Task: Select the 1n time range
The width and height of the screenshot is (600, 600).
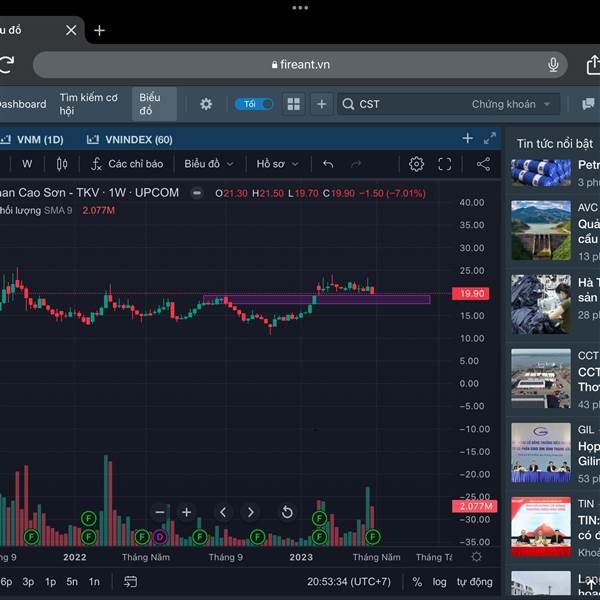Action: pyautogui.click(x=94, y=582)
